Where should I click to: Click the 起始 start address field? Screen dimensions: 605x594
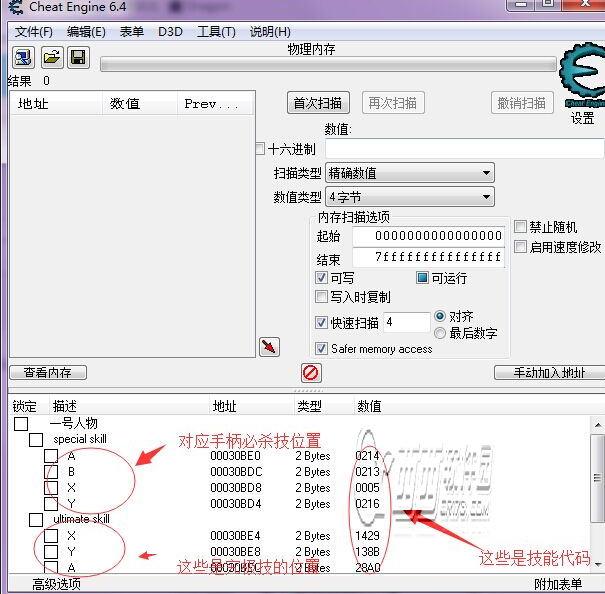click(x=428, y=236)
